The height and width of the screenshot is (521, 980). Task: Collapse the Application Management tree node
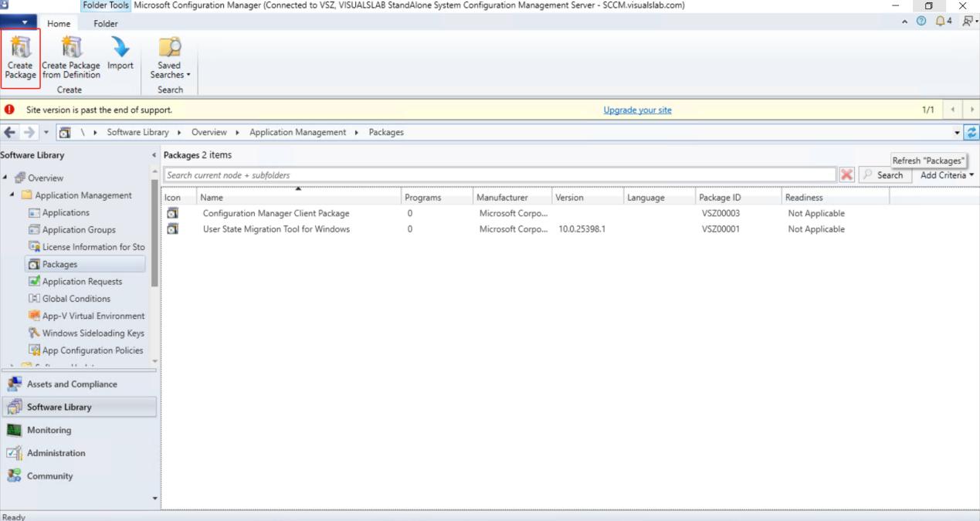click(13, 195)
